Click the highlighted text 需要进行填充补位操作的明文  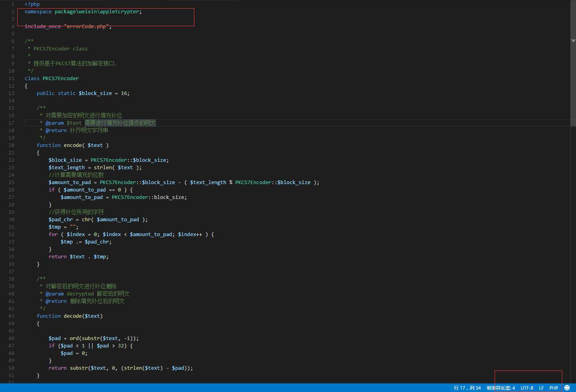click(120, 123)
